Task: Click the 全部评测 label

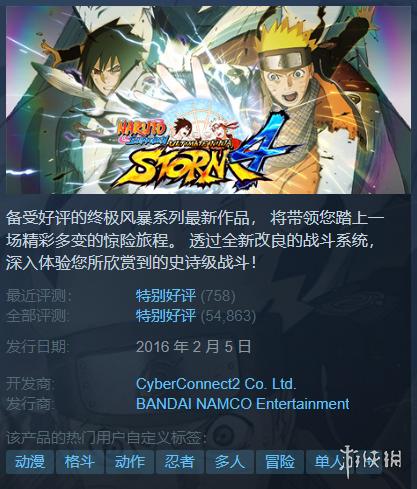Action: (39, 316)
